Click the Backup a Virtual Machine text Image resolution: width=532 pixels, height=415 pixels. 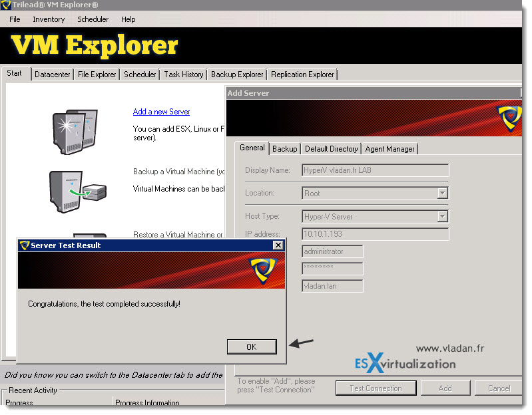coord(178,172)
